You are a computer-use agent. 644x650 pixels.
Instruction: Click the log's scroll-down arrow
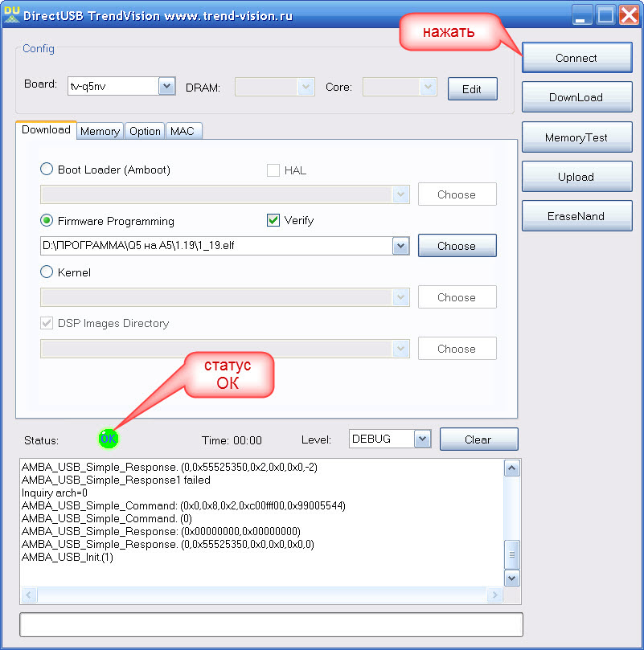tap(511, 578)
